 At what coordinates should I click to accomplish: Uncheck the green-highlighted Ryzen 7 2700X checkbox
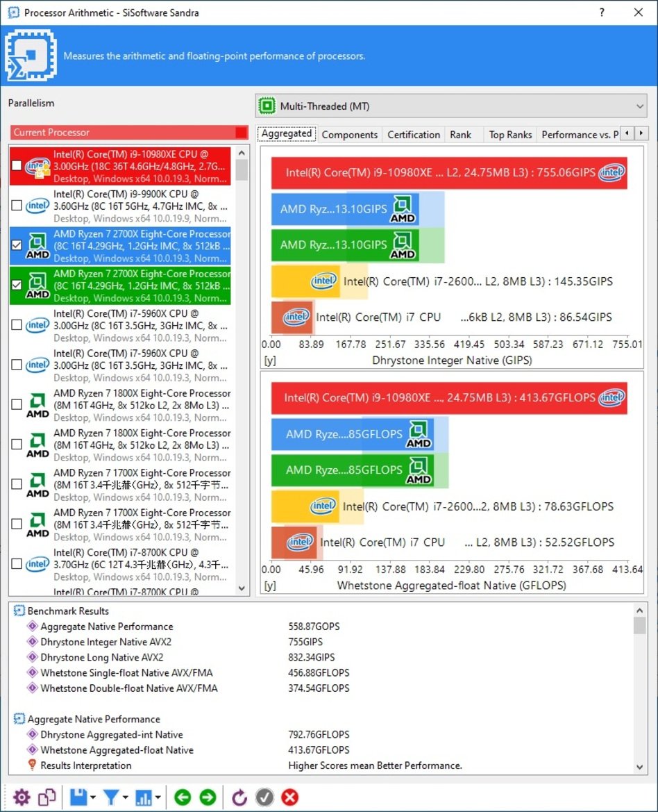click(x=17, y=285)
